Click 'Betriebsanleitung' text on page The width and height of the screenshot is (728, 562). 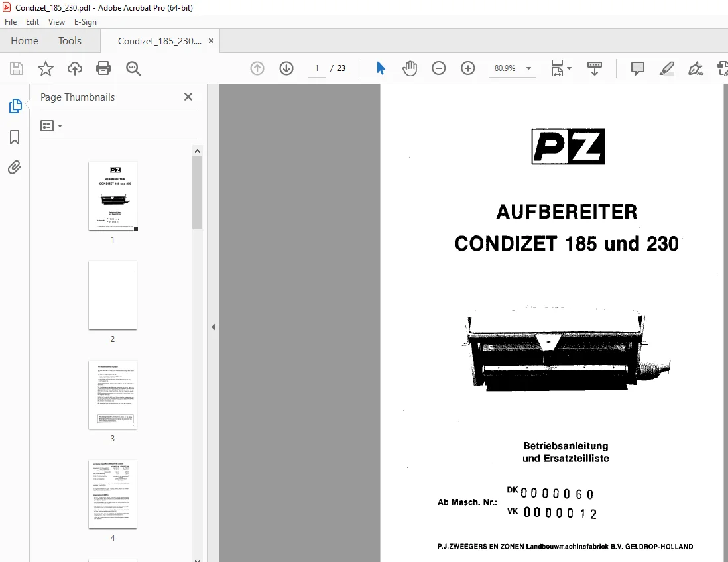click(566, 446)
